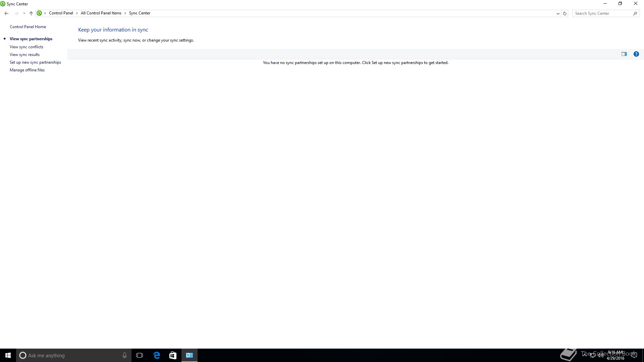The width and height of the screenshot is (644, 362).
Task: Expand chevron after Control Panel breadcrumb
Action: coord(77,13)
